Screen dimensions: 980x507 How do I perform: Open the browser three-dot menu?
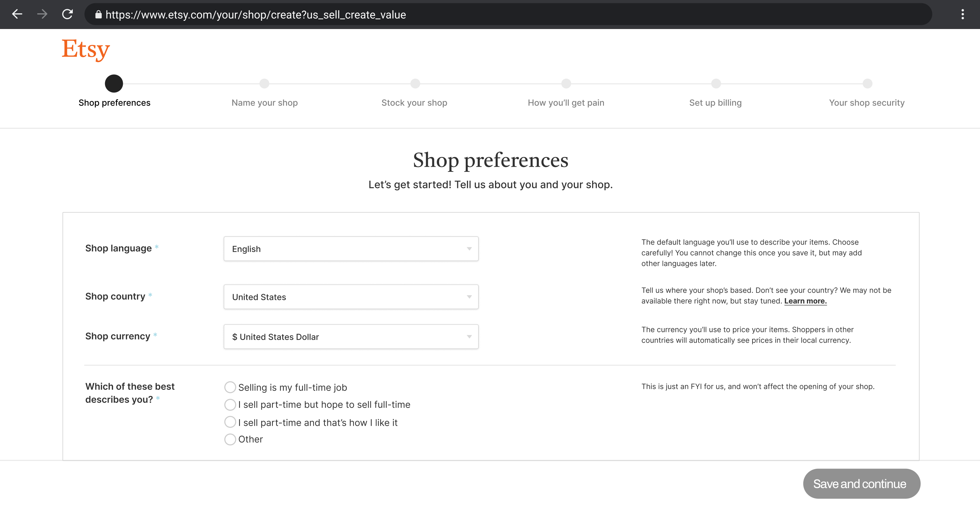point(963,15)
